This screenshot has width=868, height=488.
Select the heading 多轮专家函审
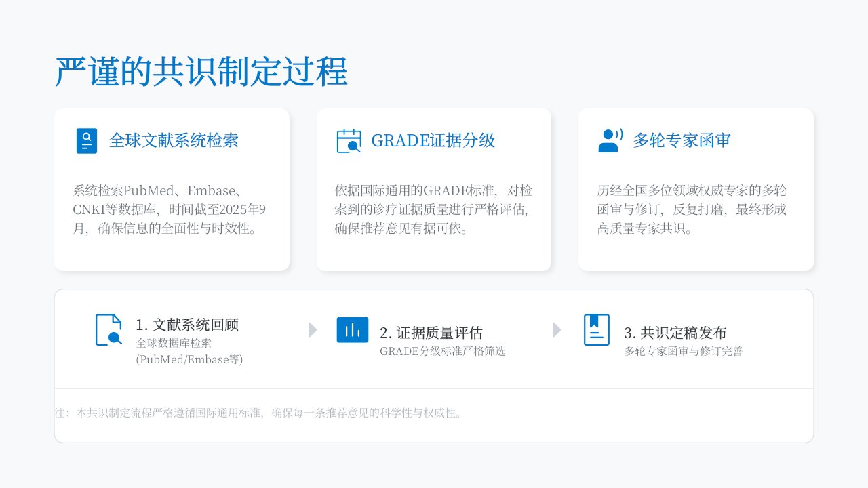coord(682,141)
